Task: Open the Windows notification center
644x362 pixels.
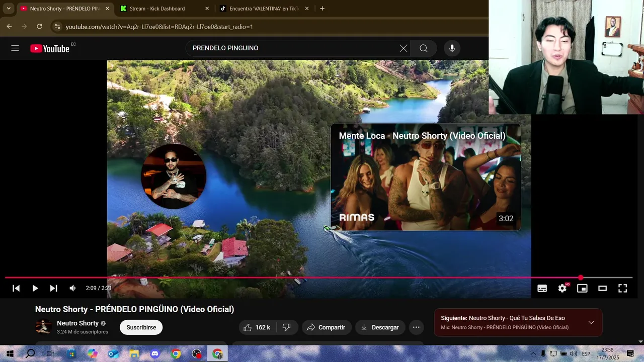Action: click(x=630, y=354)
